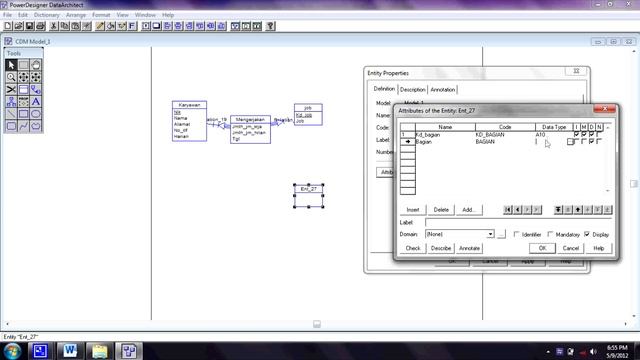Click into the Label input field
The height and width of the screenshot is (360, 640).
(518, 222)
